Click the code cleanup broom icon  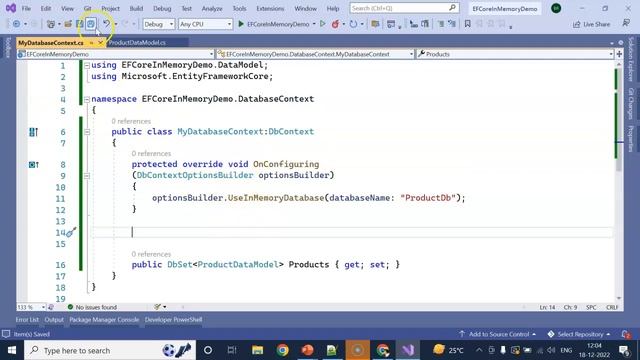158,307
